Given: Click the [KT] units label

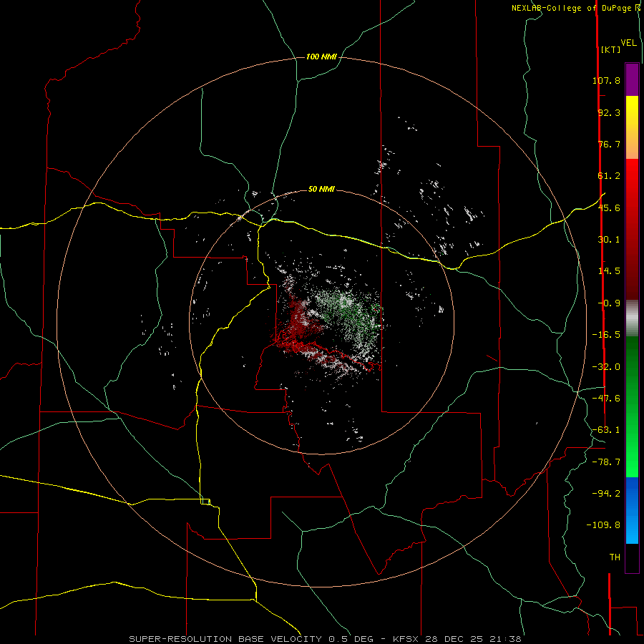Looking at the screenshot, I should (611, 49).
